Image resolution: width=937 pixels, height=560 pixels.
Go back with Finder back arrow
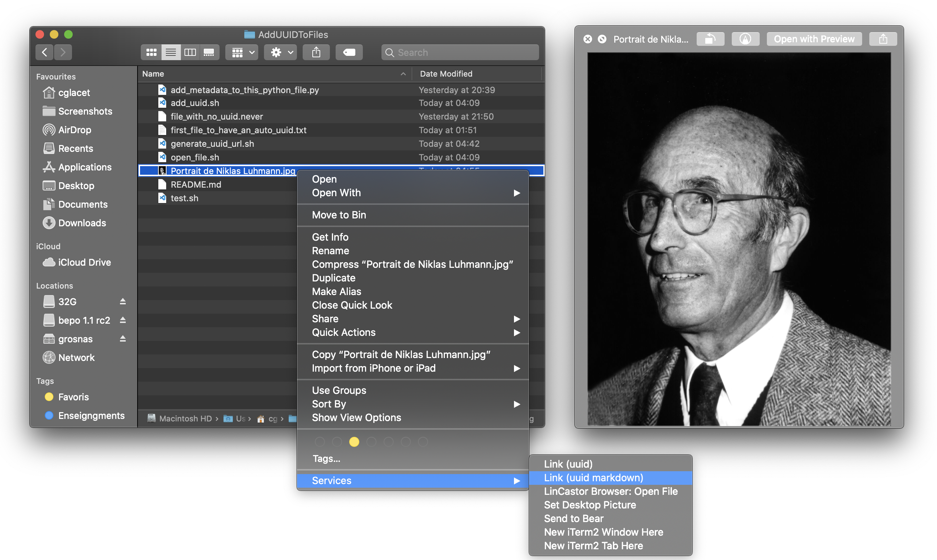pos(44,52)
